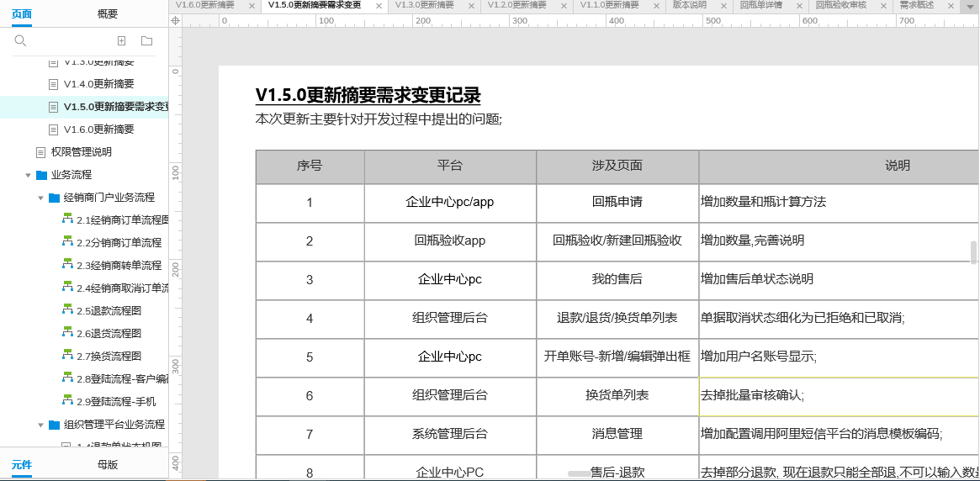
Task: Switch to the V1.1.0更新摘要 tab
Action: tap(609, 5)
